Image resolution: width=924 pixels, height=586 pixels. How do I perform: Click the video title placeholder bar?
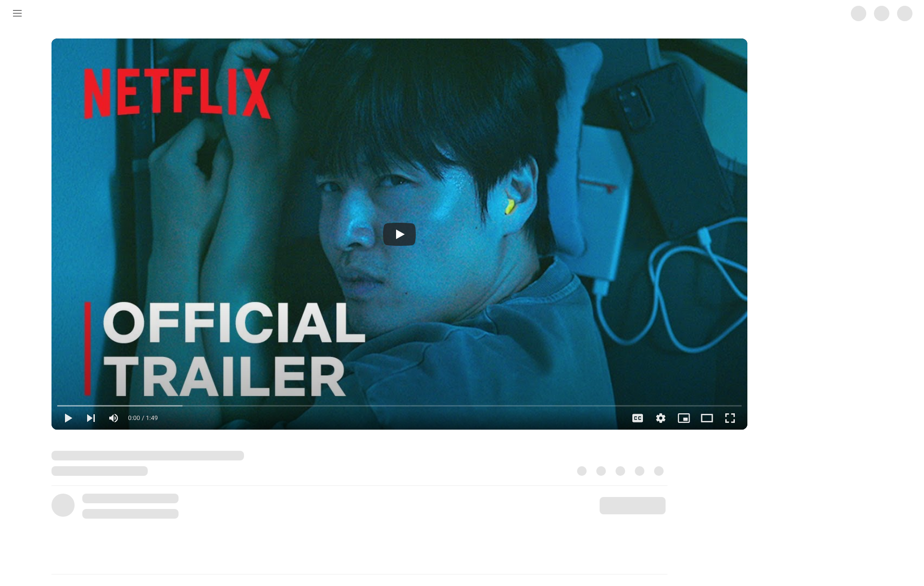148,456
